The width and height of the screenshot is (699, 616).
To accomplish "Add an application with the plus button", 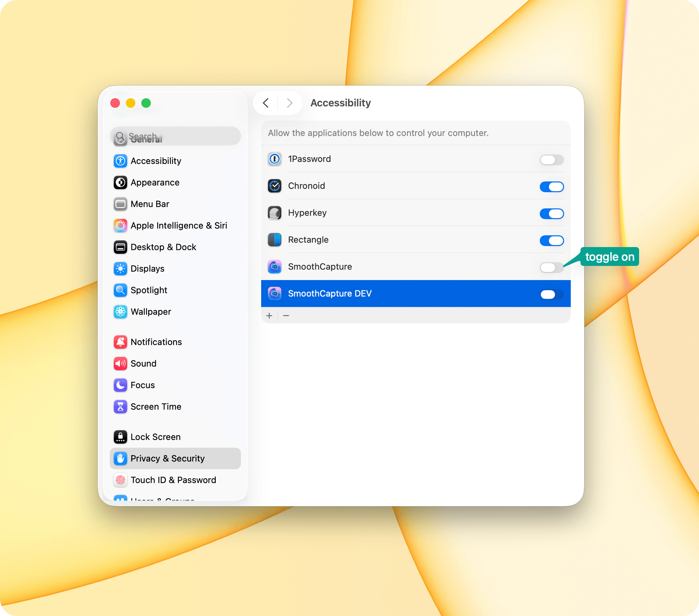I will (270, 316).
